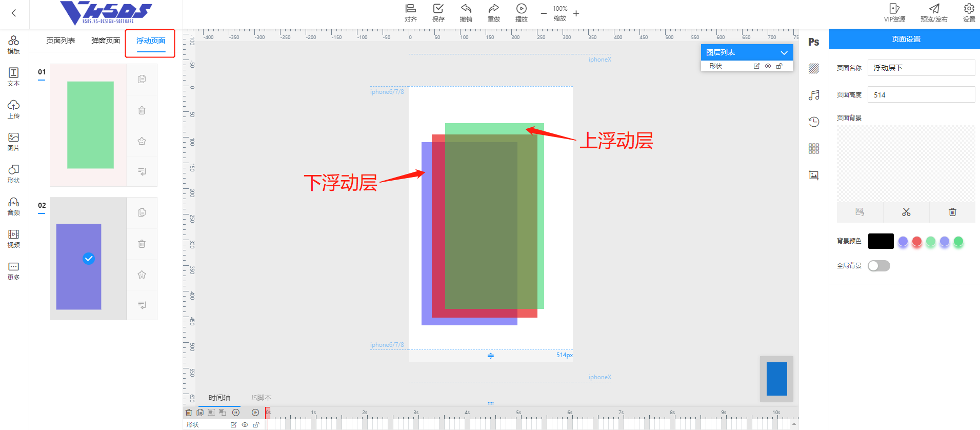This screenshot has height=430, width=980.
Task: Open 预览/发布 preview and publish
Action: click(x=934, y=13)
